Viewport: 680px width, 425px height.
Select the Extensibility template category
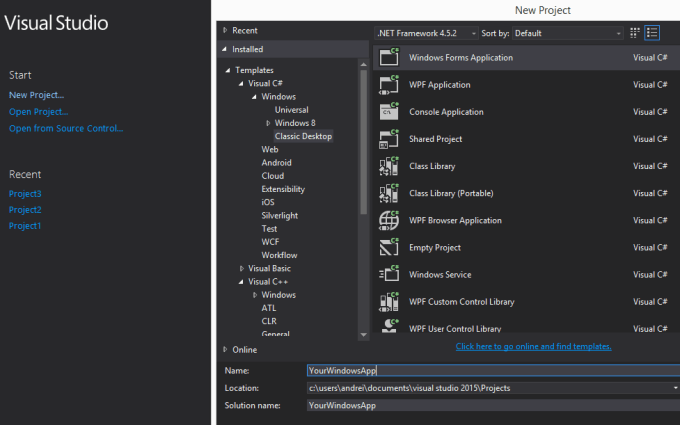(283, 189)
